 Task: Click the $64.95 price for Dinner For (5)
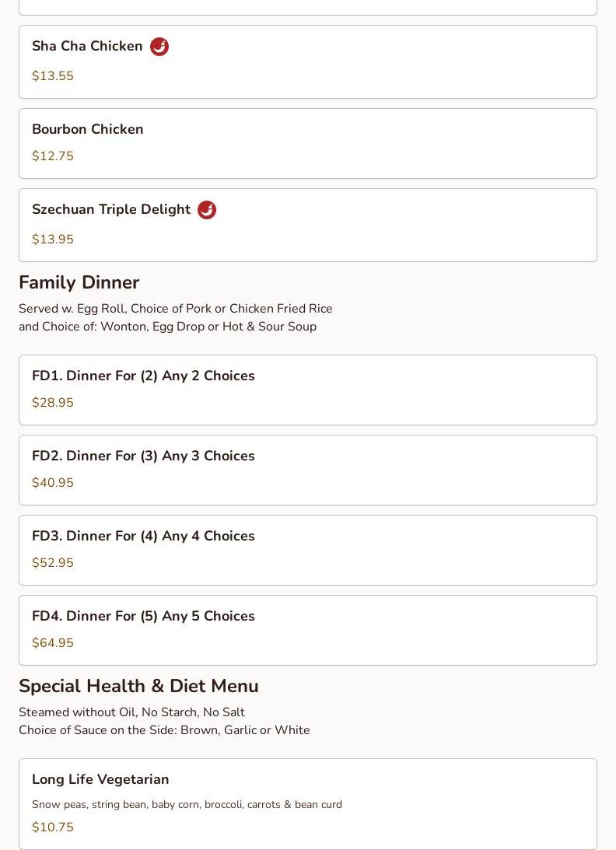(53, 643)
